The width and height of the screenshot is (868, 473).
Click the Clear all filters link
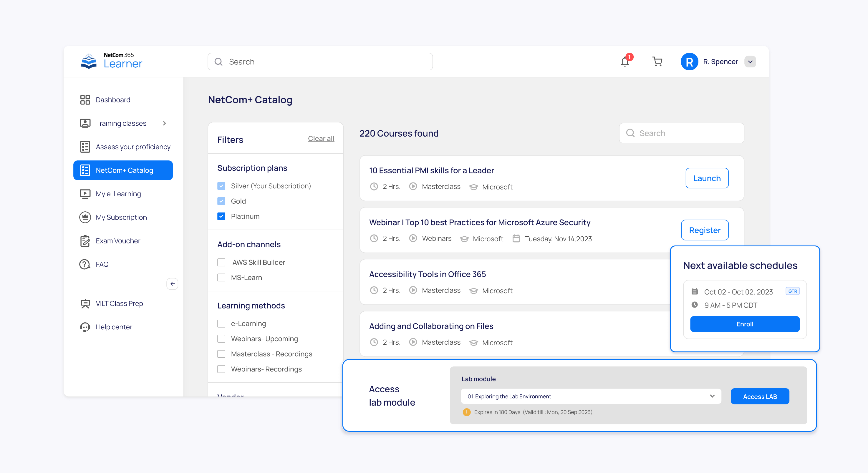tap(321, 138)
